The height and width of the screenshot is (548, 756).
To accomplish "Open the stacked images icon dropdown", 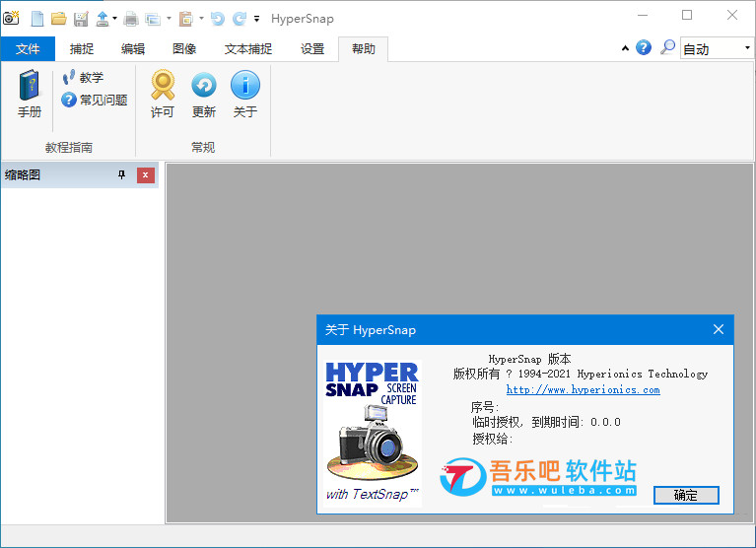I will click(169, 19).
